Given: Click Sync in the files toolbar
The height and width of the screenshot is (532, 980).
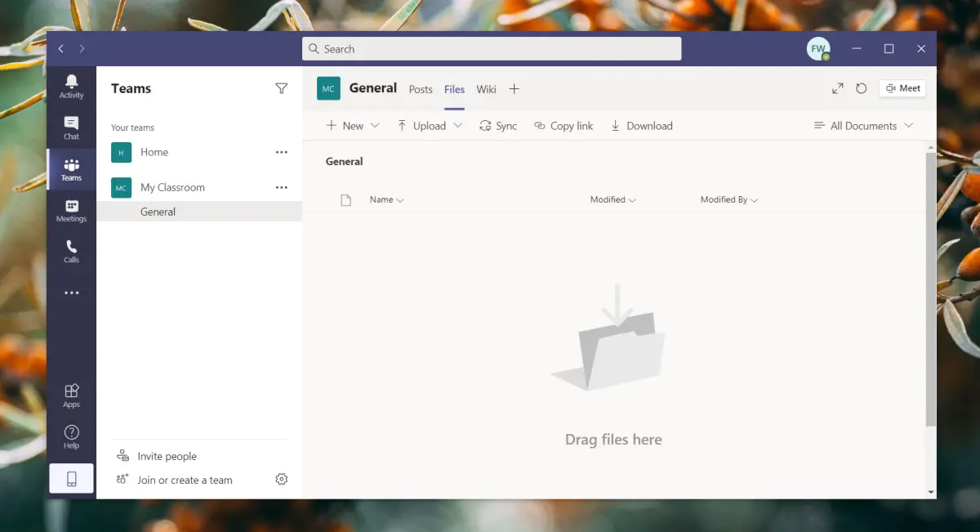Looking at the screenshot, I should tap(497, 126).
